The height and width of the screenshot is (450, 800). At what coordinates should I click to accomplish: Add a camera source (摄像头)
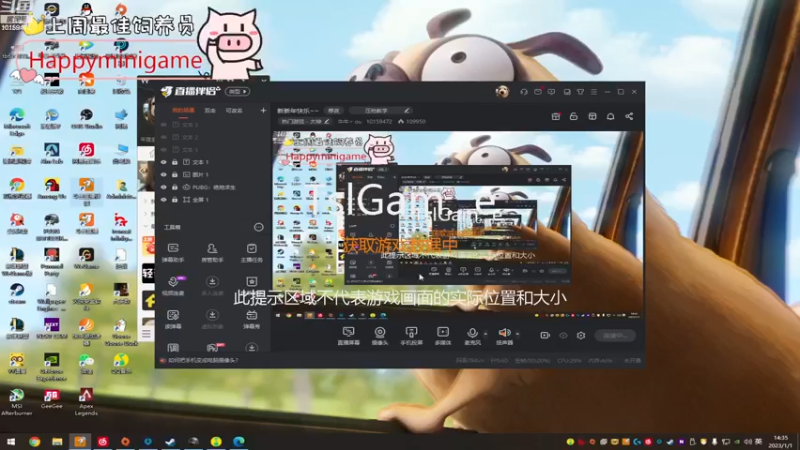click(380, 336)
